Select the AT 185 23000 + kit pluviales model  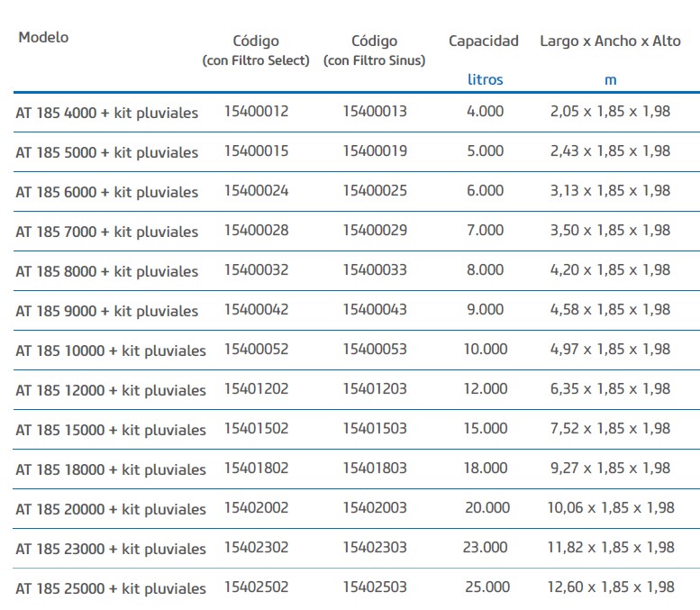click(x=110, y=549)
